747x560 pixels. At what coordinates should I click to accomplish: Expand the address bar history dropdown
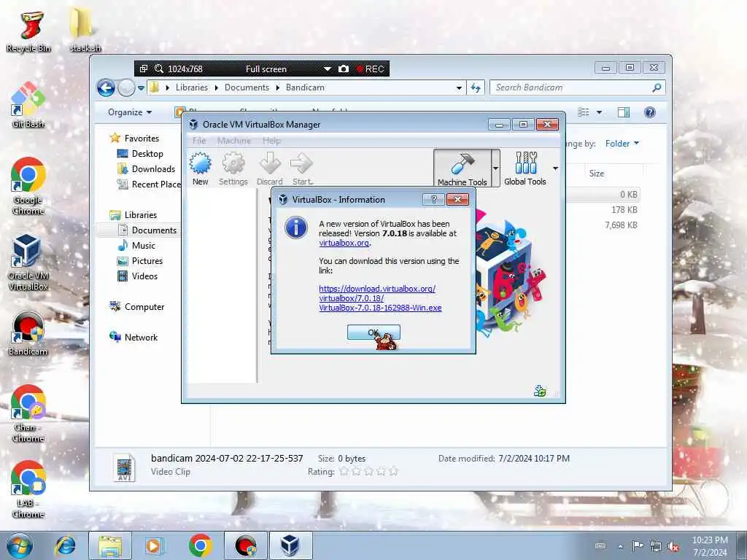point(459,87)
